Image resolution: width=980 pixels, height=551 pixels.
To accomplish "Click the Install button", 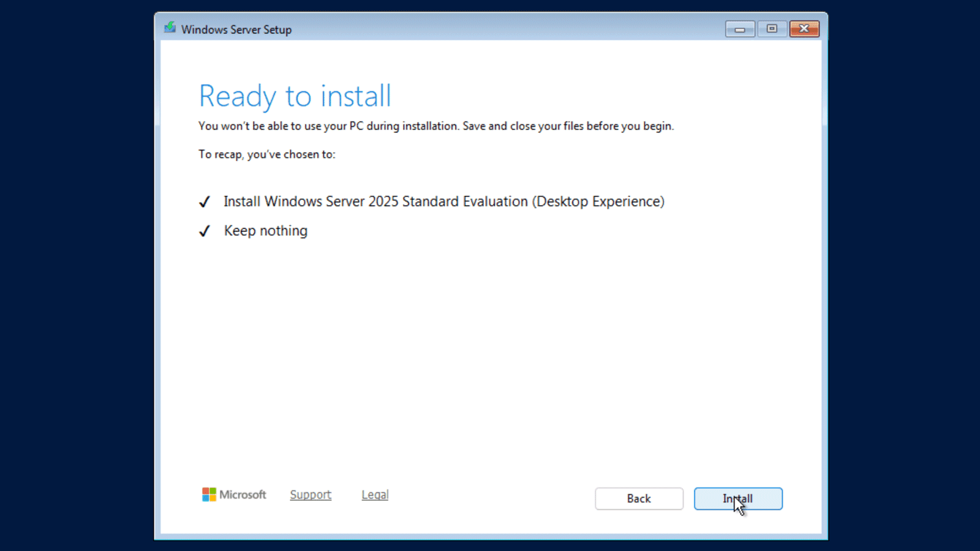I will [738, 498].
